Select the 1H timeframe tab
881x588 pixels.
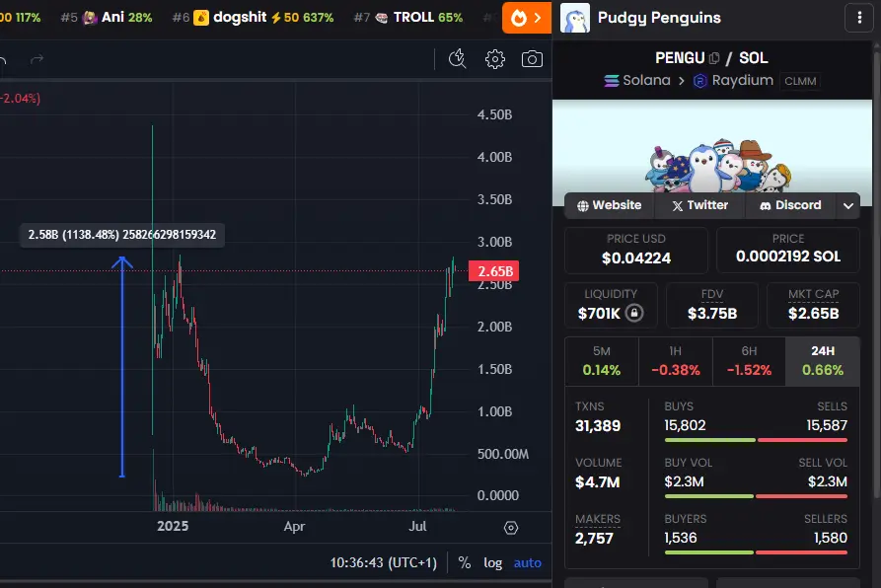tap(676, 362)
